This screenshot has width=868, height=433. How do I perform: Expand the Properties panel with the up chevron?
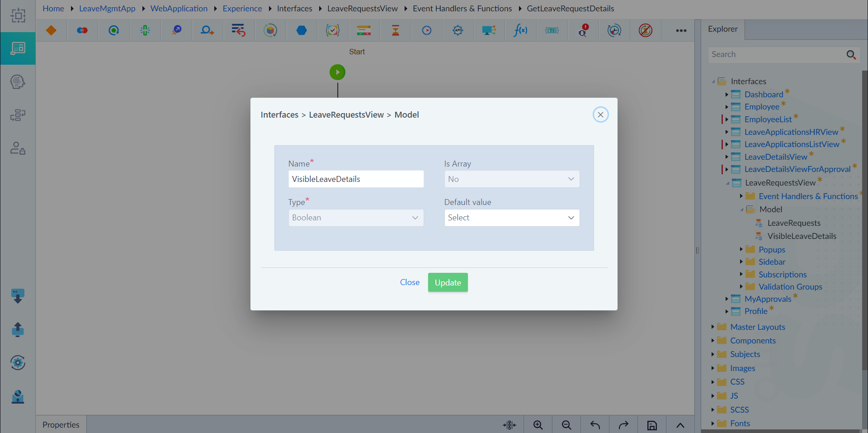(x=680, y=425)
